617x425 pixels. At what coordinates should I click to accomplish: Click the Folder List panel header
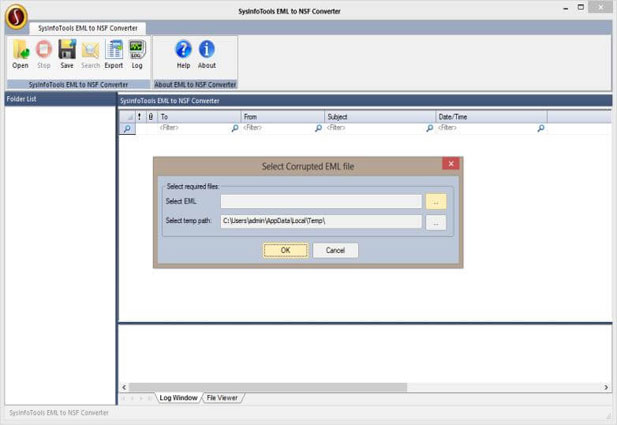60,99
